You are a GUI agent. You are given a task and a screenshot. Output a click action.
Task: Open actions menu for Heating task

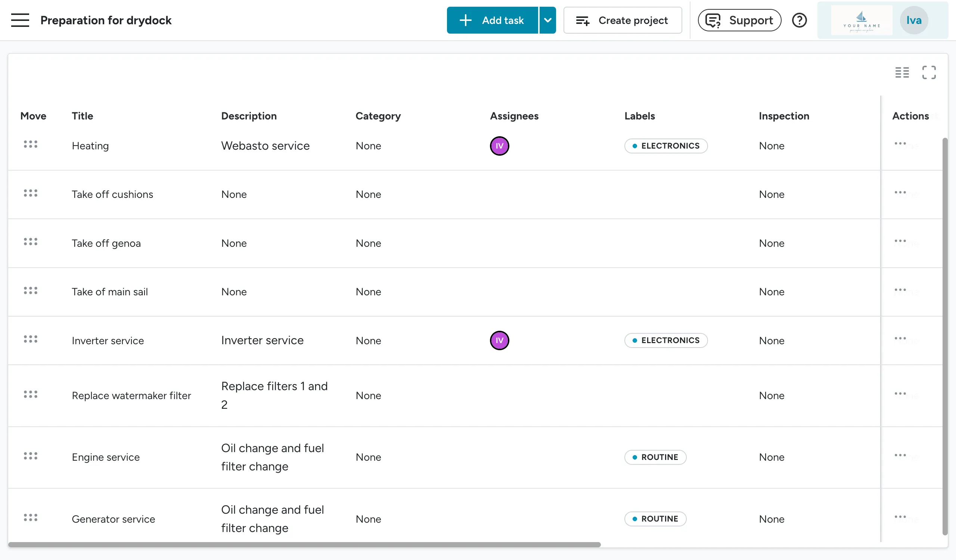click(900, 144)
